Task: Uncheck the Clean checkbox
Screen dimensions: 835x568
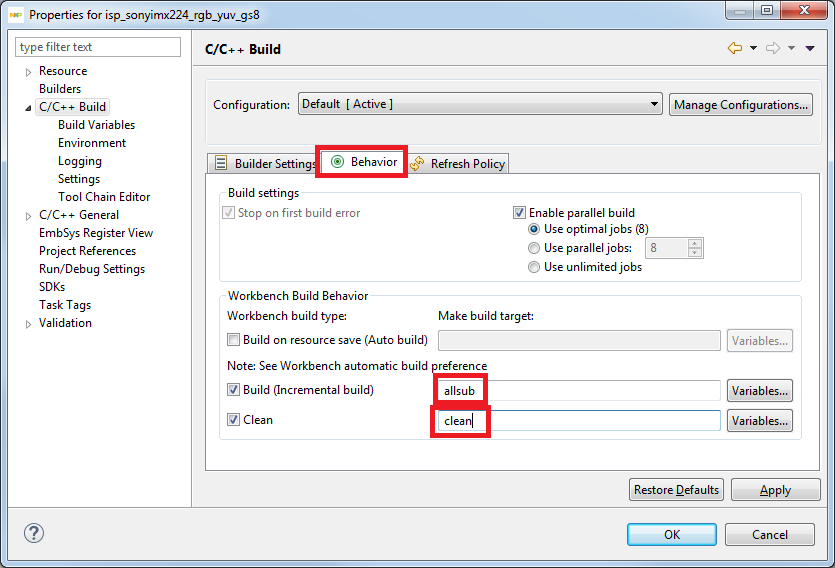Action: [x=234, y=420]
